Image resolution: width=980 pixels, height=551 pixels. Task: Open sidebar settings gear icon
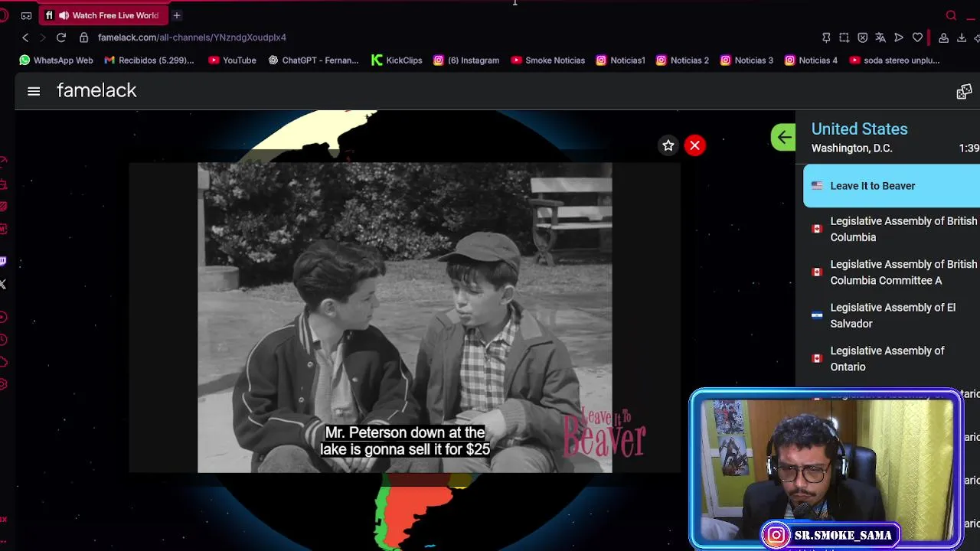4,384
